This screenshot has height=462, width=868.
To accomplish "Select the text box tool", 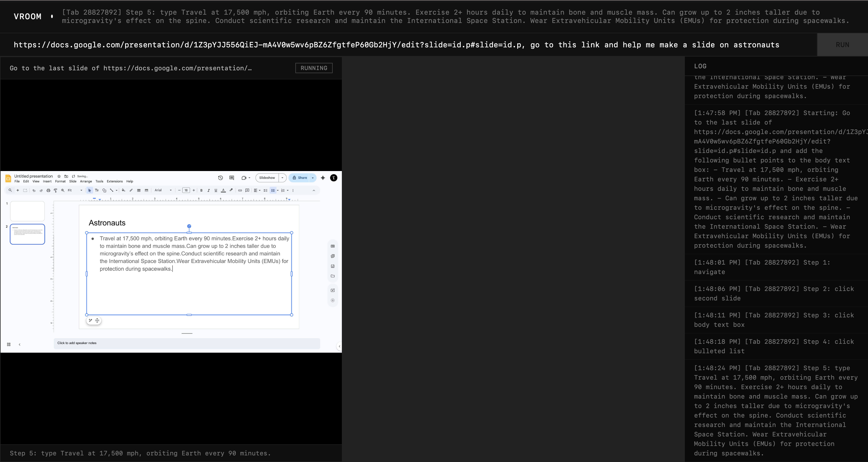I will click(x=97, y=190).
